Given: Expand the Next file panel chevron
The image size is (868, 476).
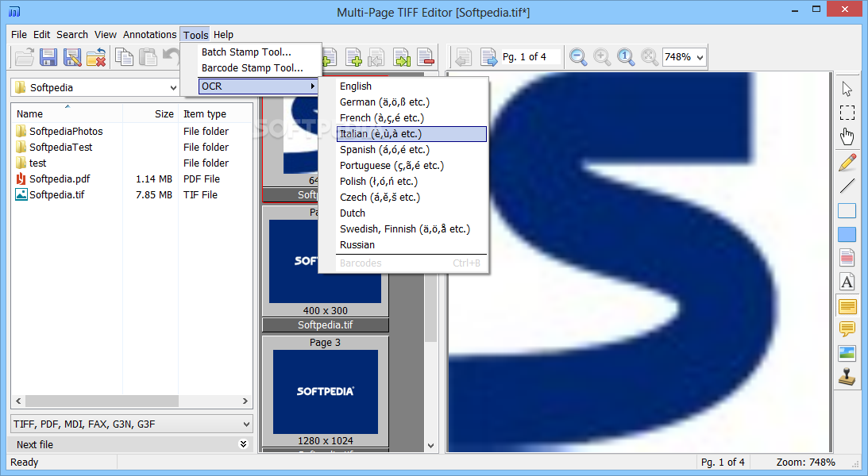Looking at the screenshot, I should click(x=243, y=444).
